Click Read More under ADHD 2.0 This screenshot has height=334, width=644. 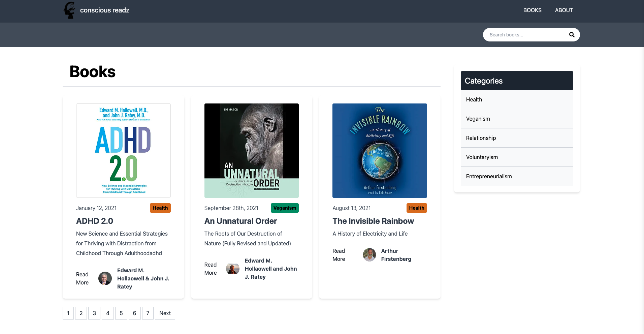82,278
